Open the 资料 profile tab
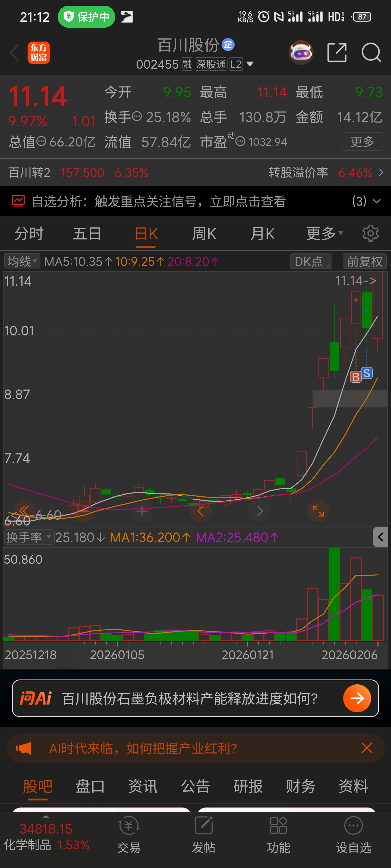Screen dimensions: 391x868 pyautogui.click(x=353, y=786)
